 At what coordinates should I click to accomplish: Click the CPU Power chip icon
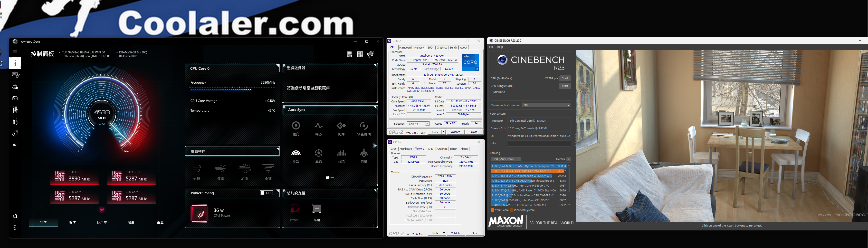pos(199,213)
